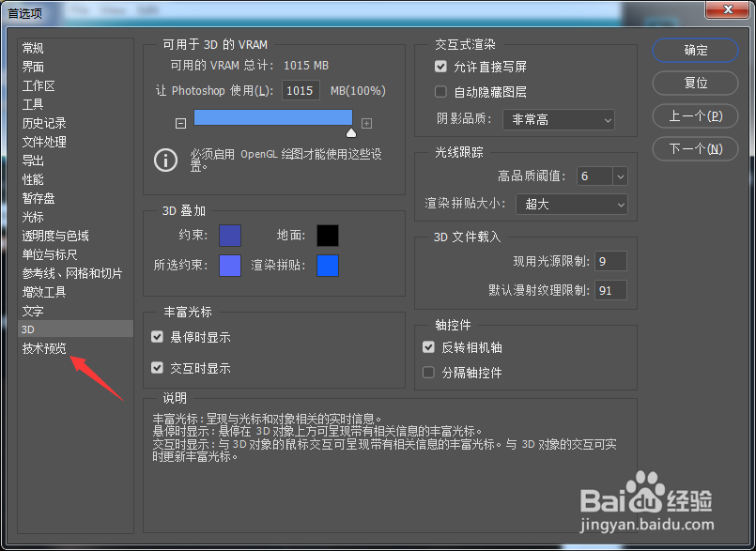Screen dimensions: 756x551
Task: Click the 现用光源限制 input field
Action: pos(610,261)
